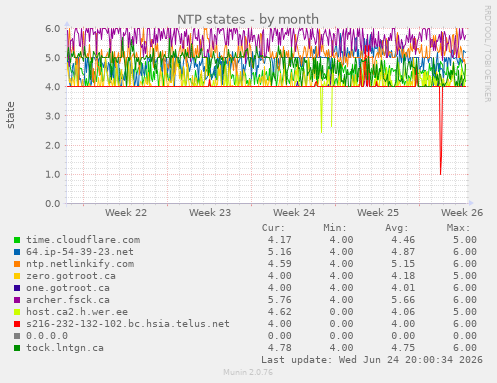The width and height of the screenshot is (497, 383).
Task: Click the tock.lntgn.ca dark green swatch
Action: [17, 348]
